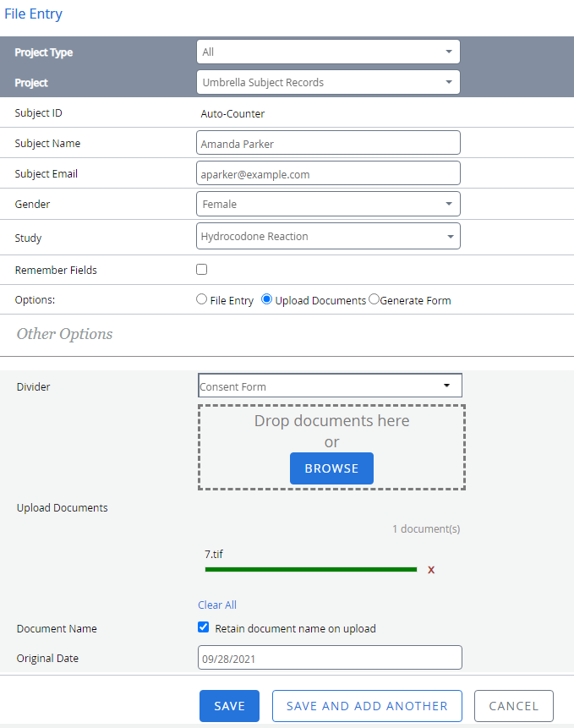Click the Clear All link
Viewport: 574px width, 728px height.
point(217,605)
